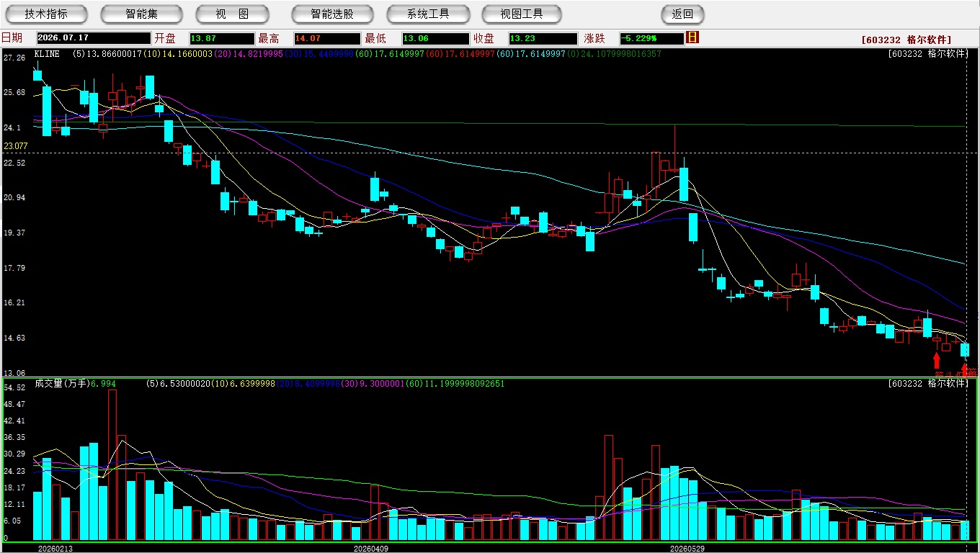The width and height of the screenshot is (980, 553).
Task: Click the 视图工具 button
Action: point(522,14)
